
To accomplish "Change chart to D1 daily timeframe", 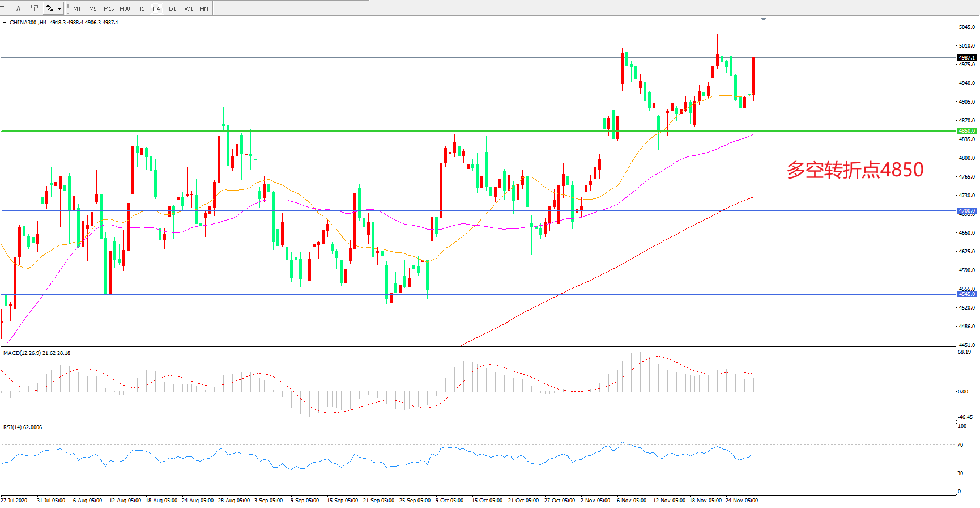I will [x=172, y=9].
